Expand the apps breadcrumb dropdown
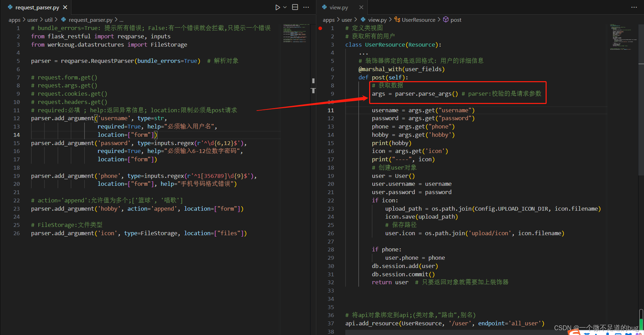644x335 pixels. tap(15, 20)
